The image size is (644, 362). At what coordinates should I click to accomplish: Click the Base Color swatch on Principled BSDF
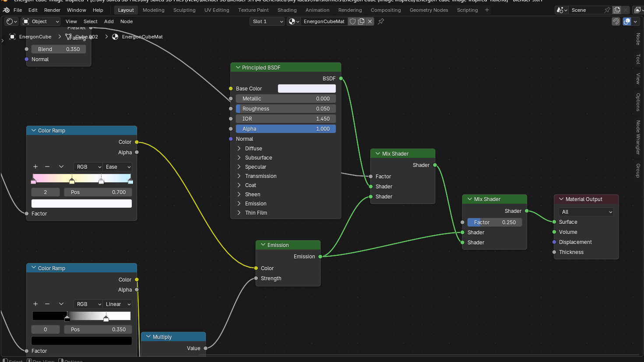(x=307, y=89)
